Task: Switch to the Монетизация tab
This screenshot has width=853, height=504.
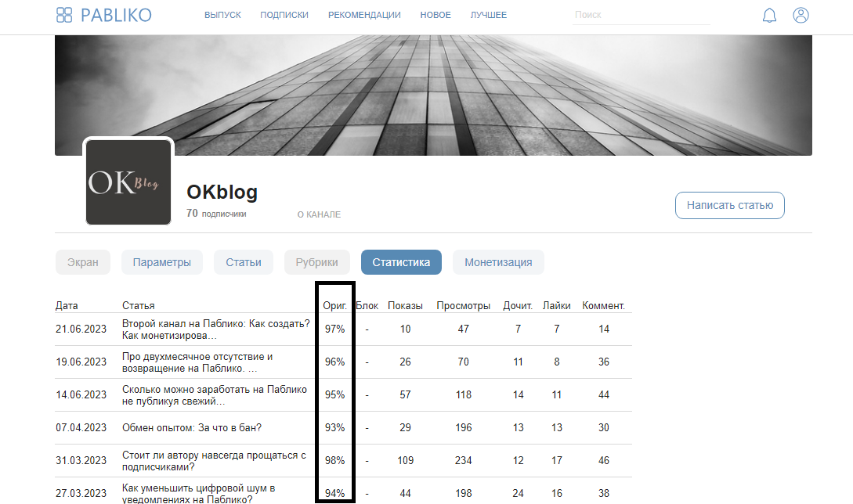Action: (x=498, y=263)
